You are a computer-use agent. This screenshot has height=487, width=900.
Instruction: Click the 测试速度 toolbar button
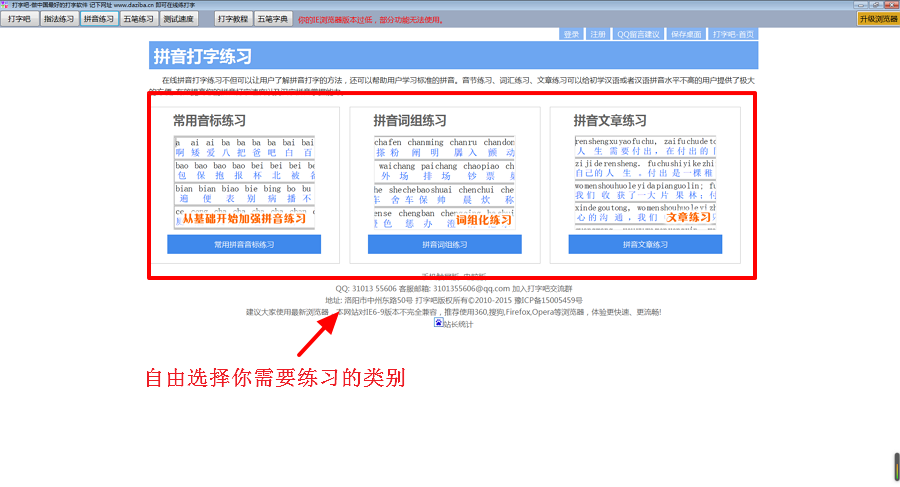pos(179,19)
